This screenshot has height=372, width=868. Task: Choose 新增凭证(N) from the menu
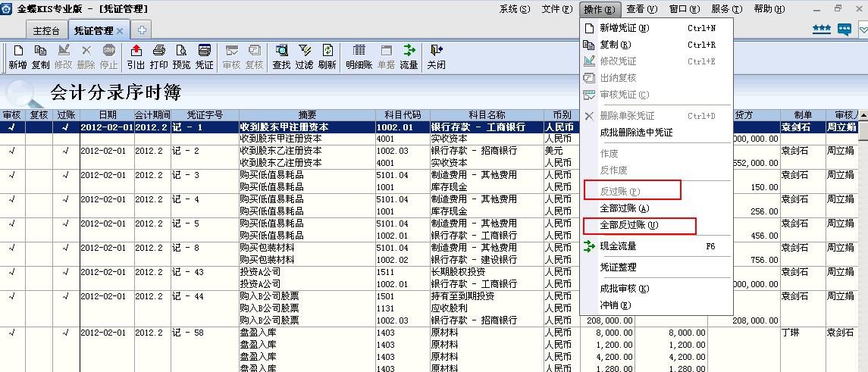pyautogui.click(x=656, y=28)
